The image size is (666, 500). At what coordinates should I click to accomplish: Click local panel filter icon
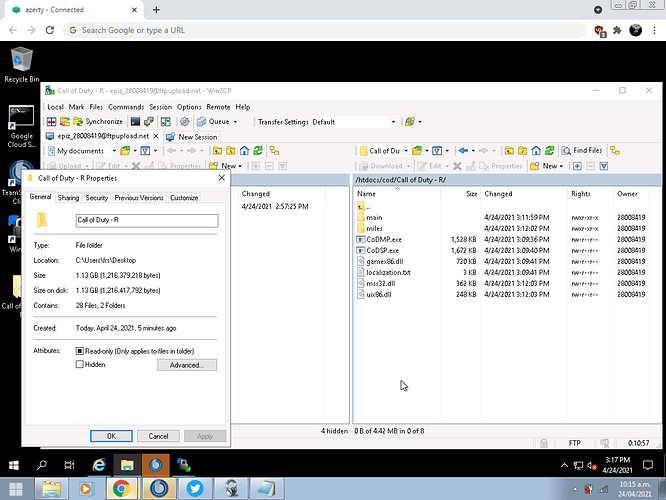145,151
